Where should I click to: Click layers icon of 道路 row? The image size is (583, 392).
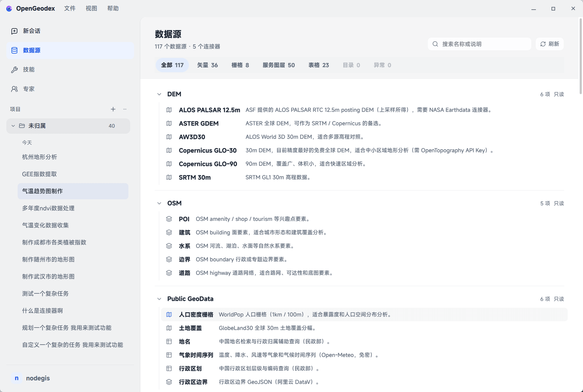(x=169, y=273)
